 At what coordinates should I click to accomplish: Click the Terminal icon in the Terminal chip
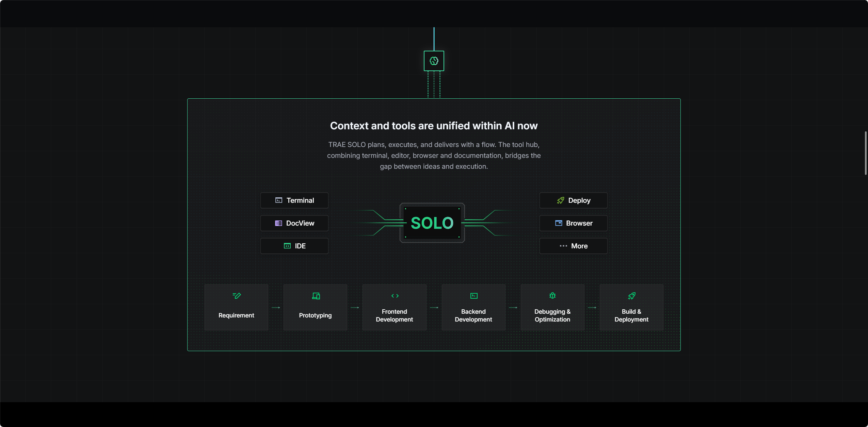point(278,200)
